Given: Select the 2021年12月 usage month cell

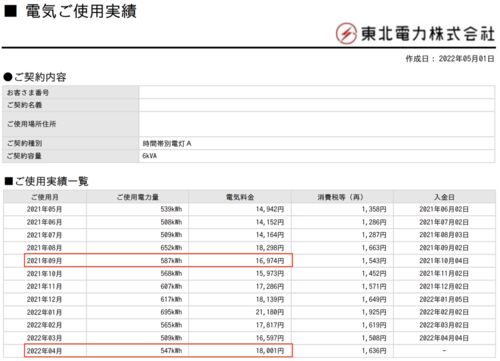Looking at the screenshot, I should point(44,299).
